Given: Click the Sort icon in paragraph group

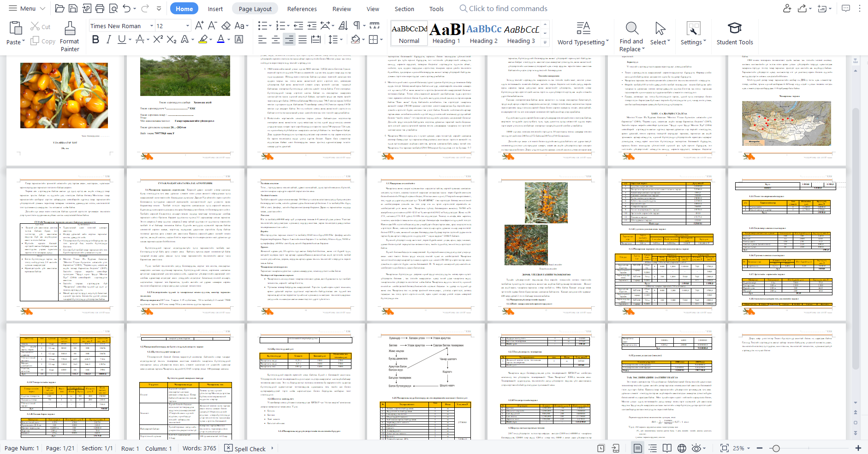Looking at the screenshot, I should 343,25.
